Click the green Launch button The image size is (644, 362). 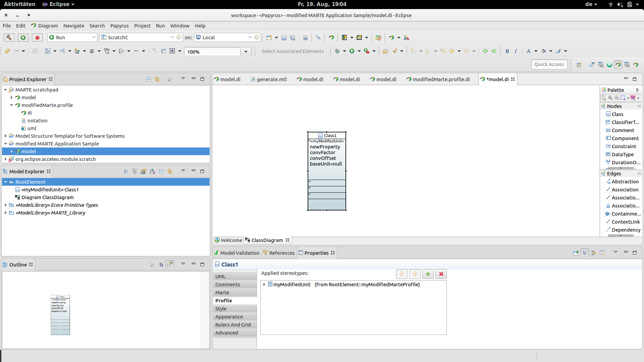click(23, 38)
